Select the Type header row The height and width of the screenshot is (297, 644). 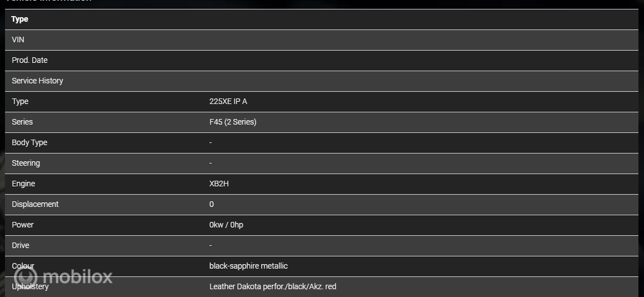coord(322,19)
